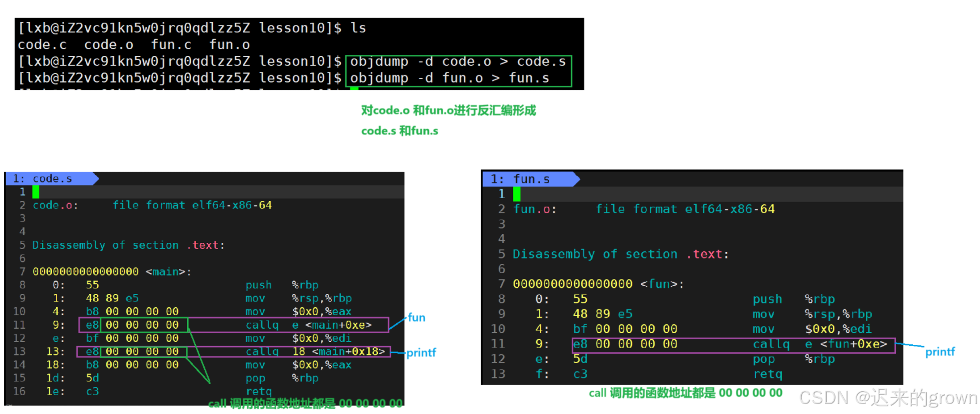Viewport: 980px width, 414px height.
Task: Click 'b8 00 00 00 00' at offset 4 in code.s
Action: click(132, 312)
